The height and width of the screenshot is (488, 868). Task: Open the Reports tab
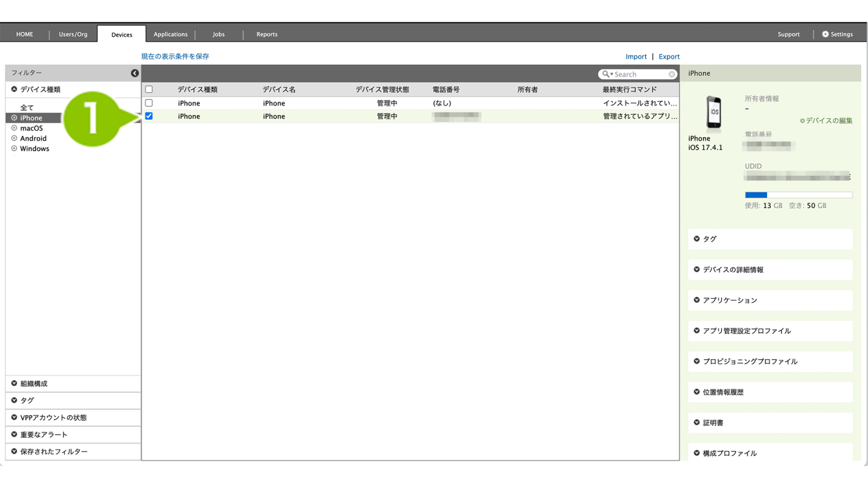tap(267, 34)
